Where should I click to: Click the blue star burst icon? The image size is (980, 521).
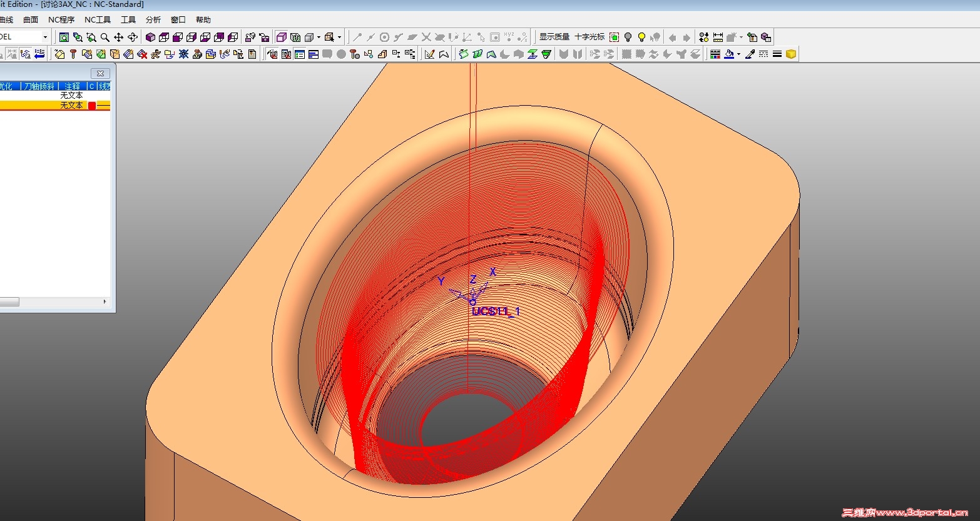tap(183, 54)
